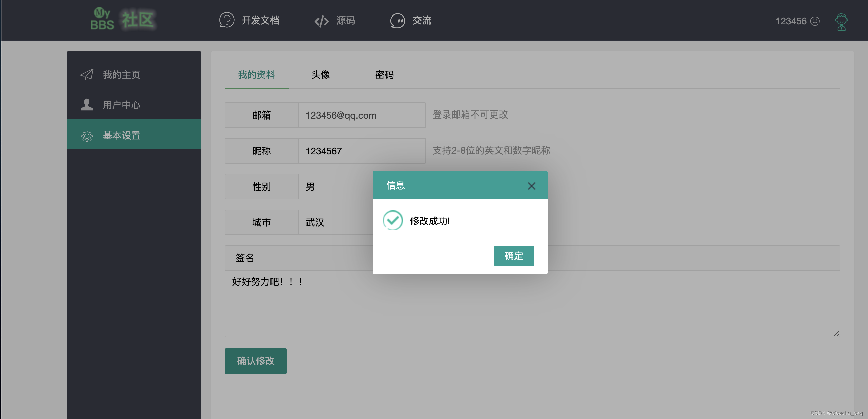868x419 pixels.
Task: Click the 源码 code brackets icon
Action: coord(321,21)
